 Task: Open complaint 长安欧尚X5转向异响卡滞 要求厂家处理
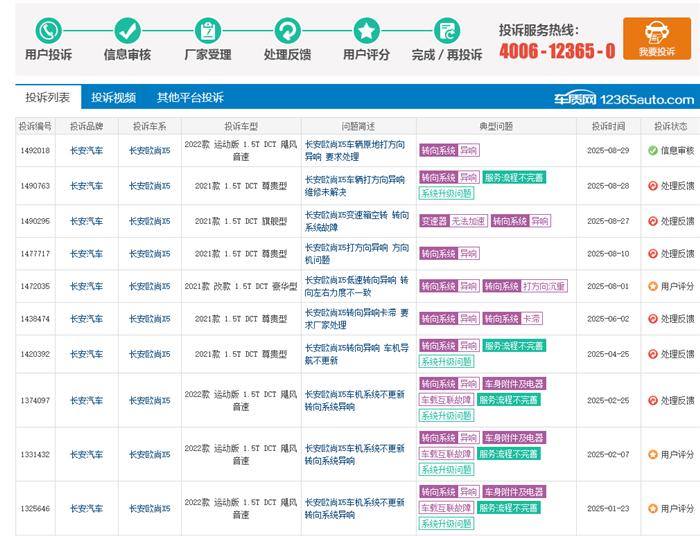(x=356, y=319)
